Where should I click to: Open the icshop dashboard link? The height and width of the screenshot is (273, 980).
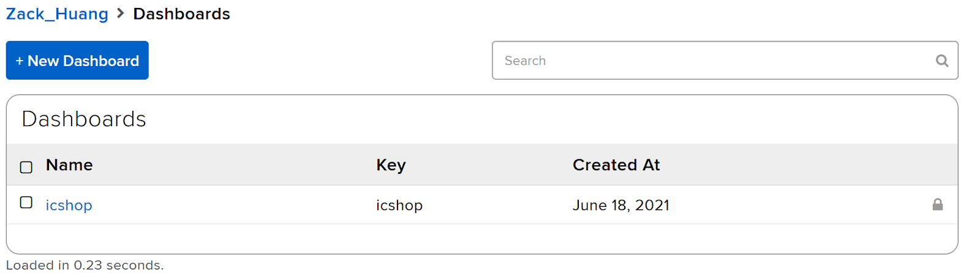pyautogui.click(x=69, y=205)
